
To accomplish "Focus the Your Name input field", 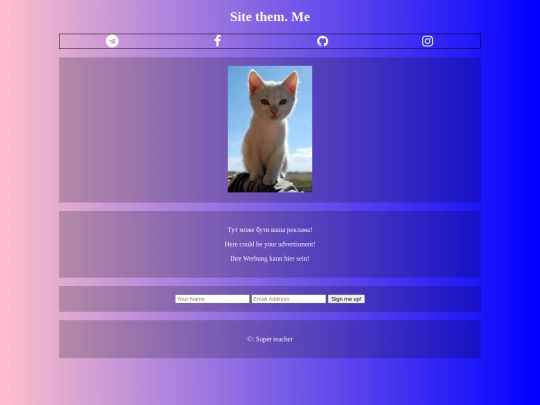I will coord(212,299).
